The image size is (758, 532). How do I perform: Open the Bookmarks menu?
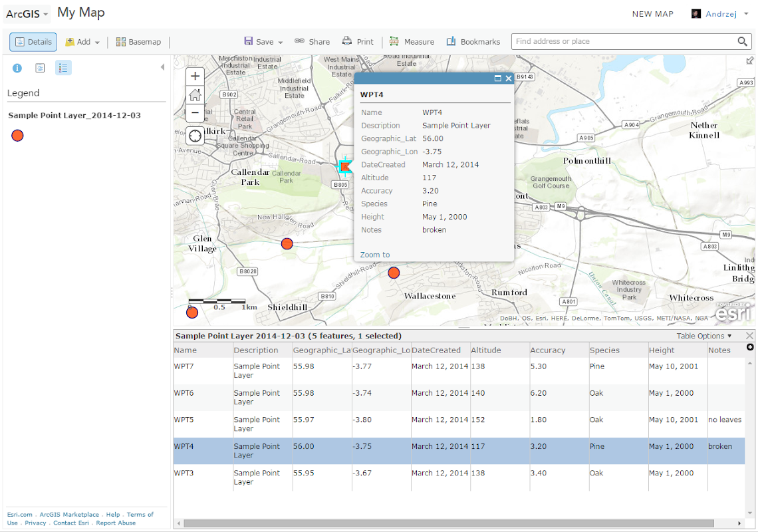(x=473, y=42)
